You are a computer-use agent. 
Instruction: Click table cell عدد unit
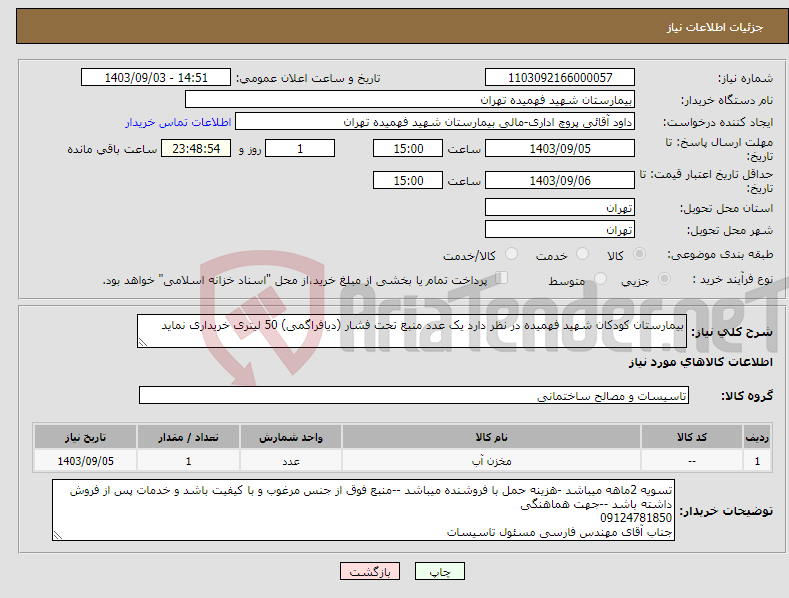point(291,461)
